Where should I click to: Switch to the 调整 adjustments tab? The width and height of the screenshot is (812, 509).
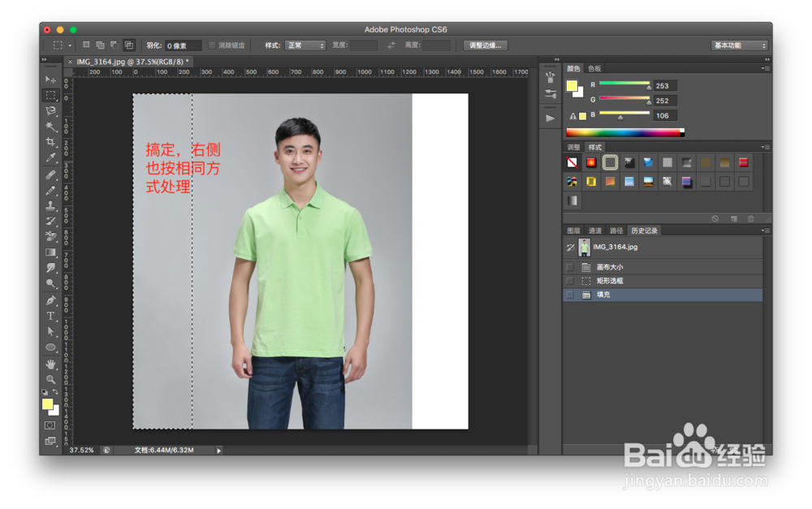coord(573,147)
